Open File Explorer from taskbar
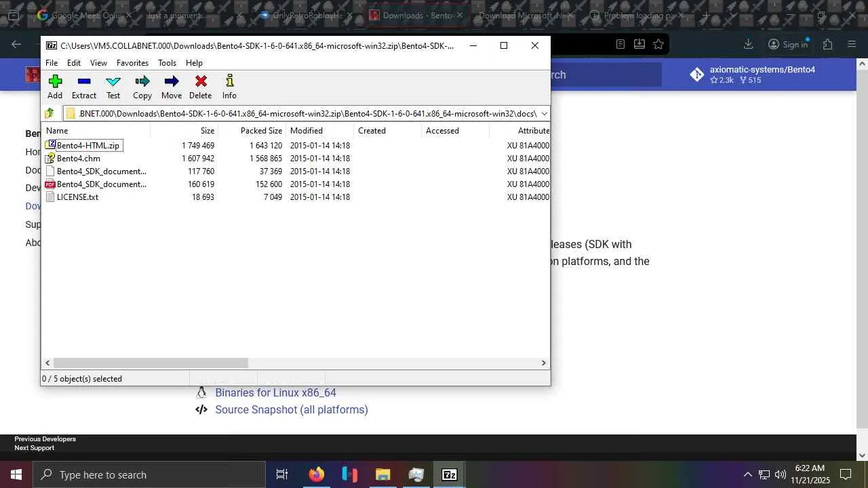This screenshot has height=488, width=868. [382, 474]
